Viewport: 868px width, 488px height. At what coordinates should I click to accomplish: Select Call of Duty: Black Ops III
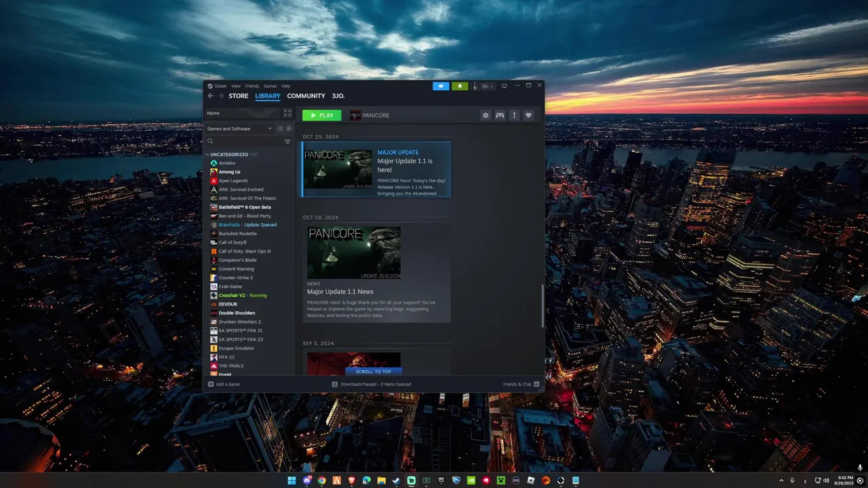point(245,251)
